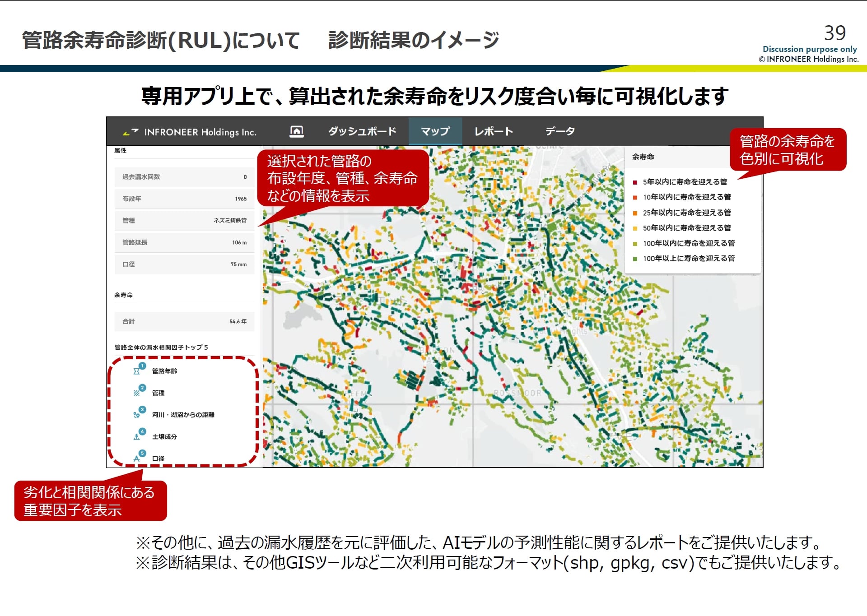Click the 河川・湖沼からの距離 factor icon
867x616 pixels.
point(136,415)
